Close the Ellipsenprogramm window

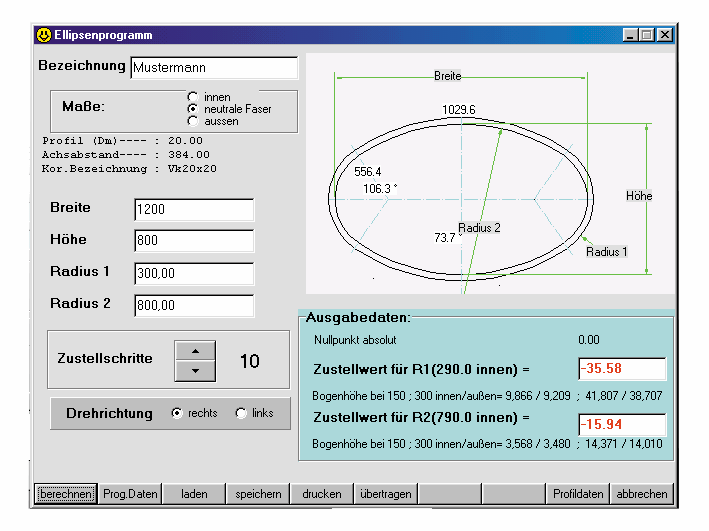tap(665, 35)
